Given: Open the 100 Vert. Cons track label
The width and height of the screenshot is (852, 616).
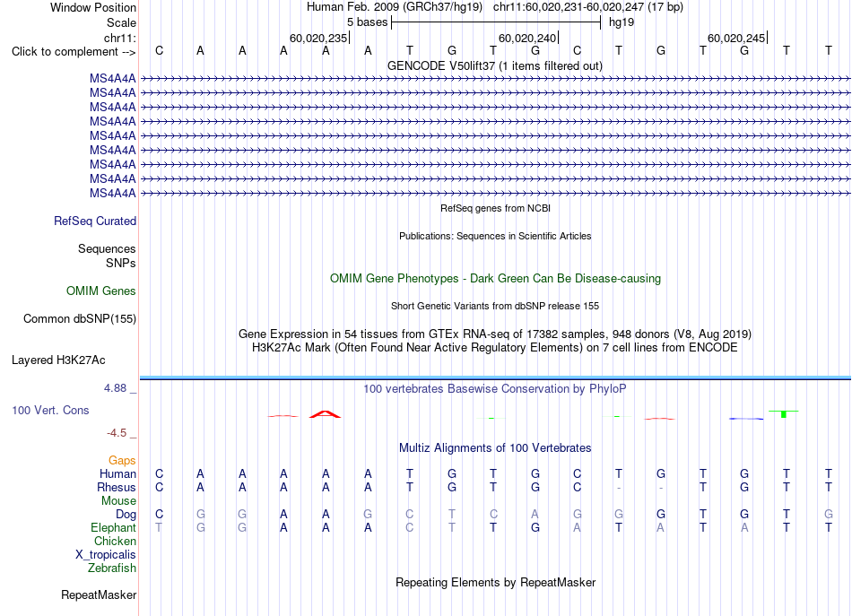Looking at the screenshot, I should [x=50, y=410].
